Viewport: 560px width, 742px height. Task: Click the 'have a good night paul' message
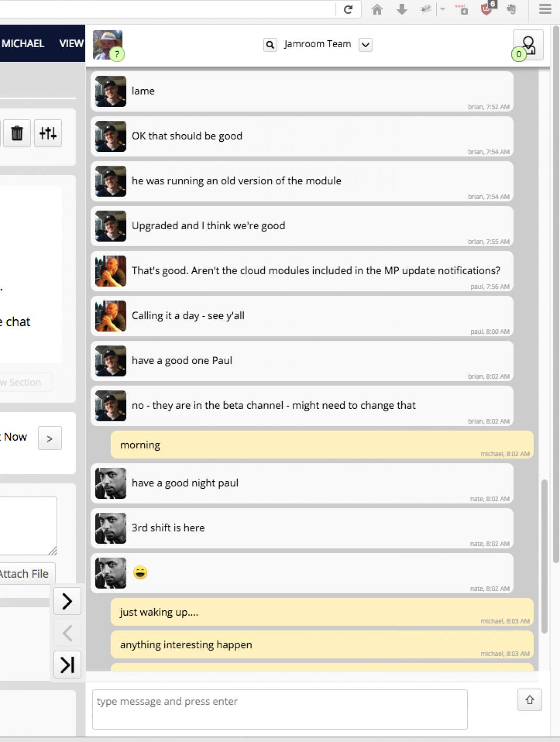click(x=302, y=483)
